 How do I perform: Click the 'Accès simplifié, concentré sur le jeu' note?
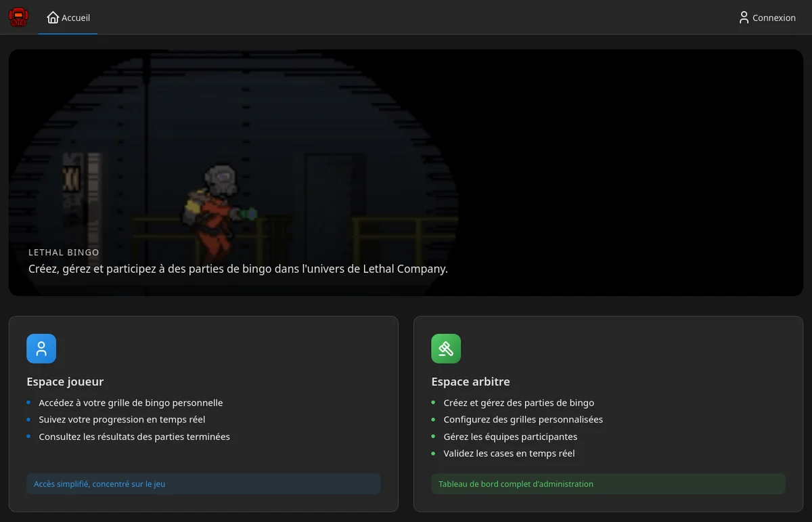click(204, 484)
